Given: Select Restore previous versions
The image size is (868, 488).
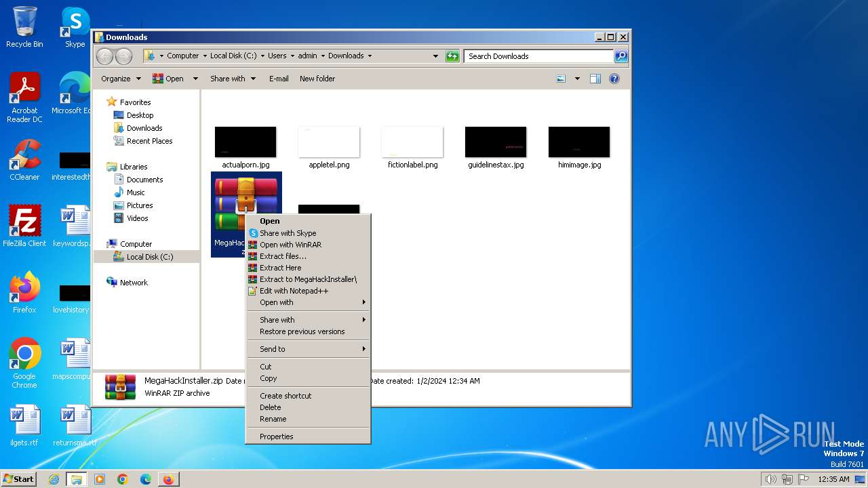Looking at the screenshot, I should click(308, 331).
